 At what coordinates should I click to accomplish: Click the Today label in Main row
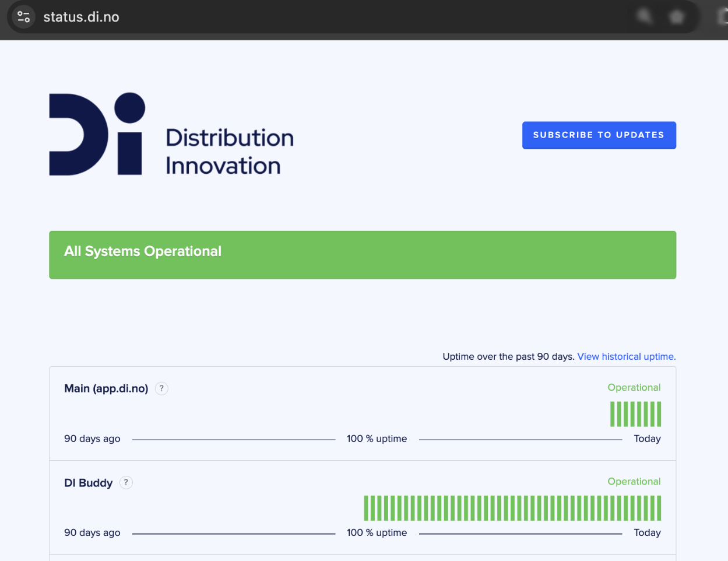(x=648, y=439)
